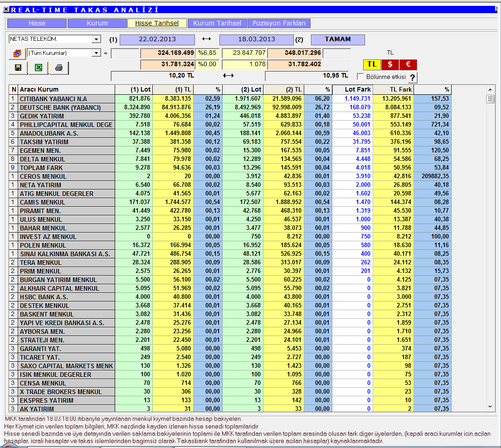
Task: Switch currency to euro
Action: [408, 64]
